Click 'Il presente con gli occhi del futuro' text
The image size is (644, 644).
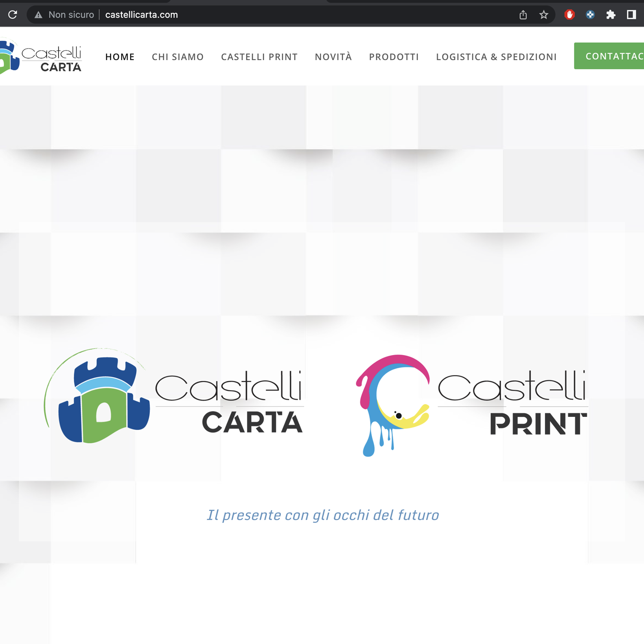(x=323, y=515)
